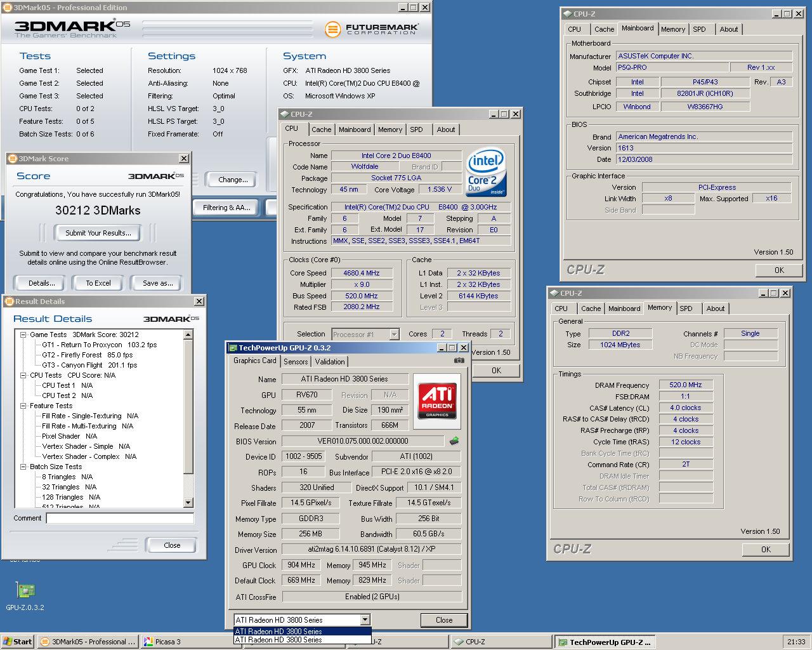Open About tab in Mainboard CPU-Z window
The height and width of the screenshot is (650, 812).
click(x=728, y=29)
